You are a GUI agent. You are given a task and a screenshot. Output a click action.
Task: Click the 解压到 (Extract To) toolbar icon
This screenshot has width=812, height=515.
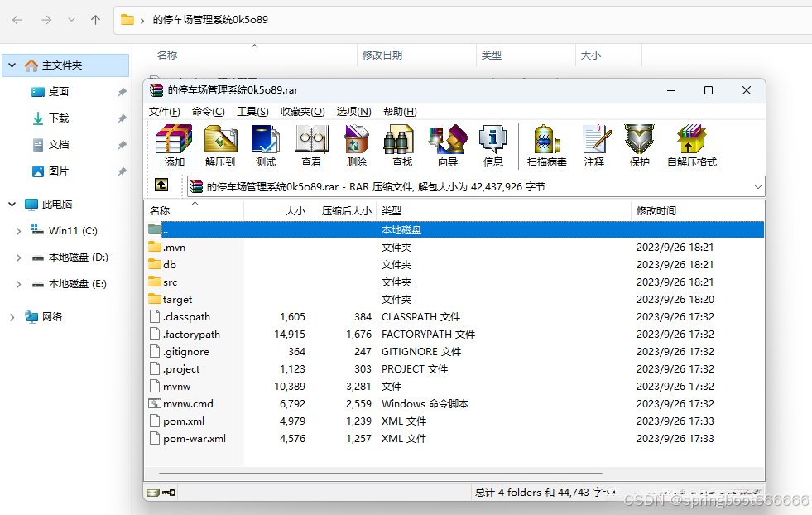tap(221, 139)
